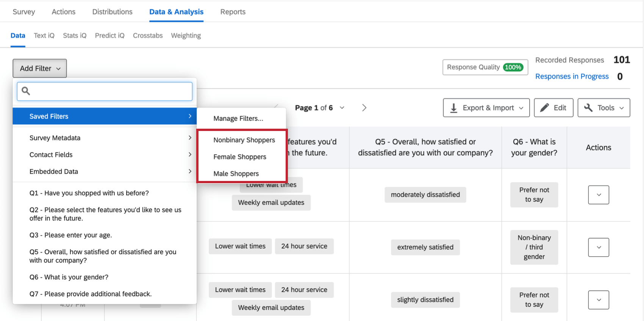Click the filter search input field
Screen dimensions: 644x321
(x=105, y=91)
